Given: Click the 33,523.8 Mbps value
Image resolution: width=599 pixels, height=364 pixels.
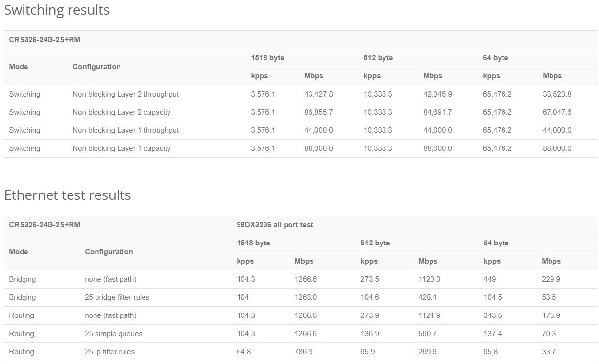Looking at the screenshot, I should pos(557,94).
